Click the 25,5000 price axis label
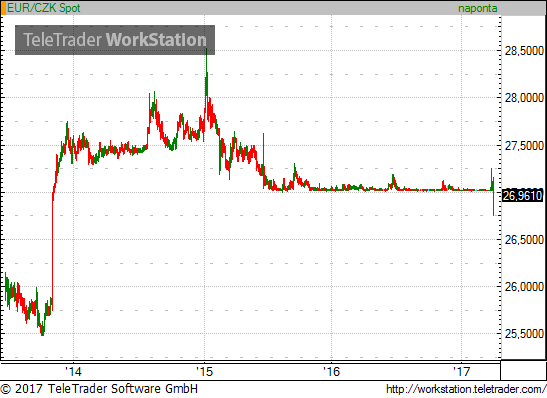This screenshot has width=547, height=398. [x=524, y=334]
